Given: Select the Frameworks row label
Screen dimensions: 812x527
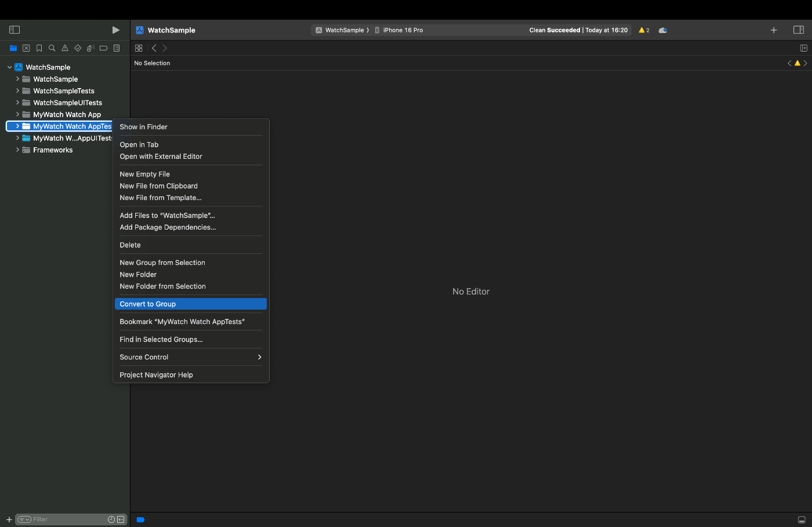Looking at the screenshot, I should 53,150.
